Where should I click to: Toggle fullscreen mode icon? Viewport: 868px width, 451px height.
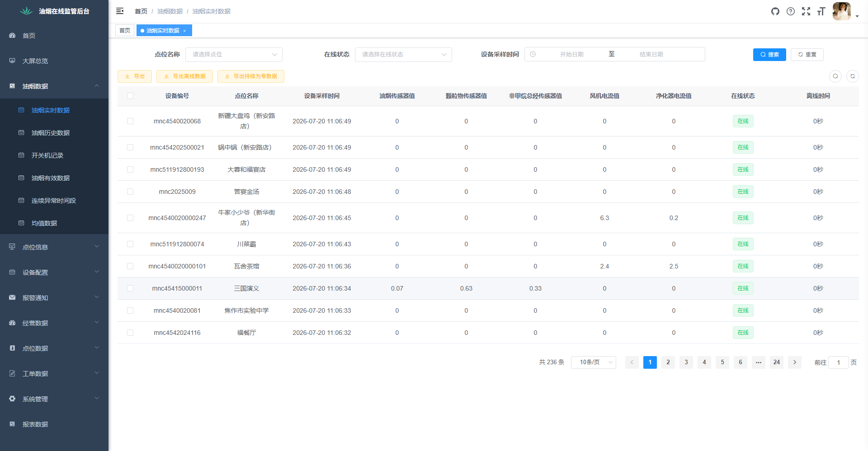pyautogui.click(x=806, y=11)
